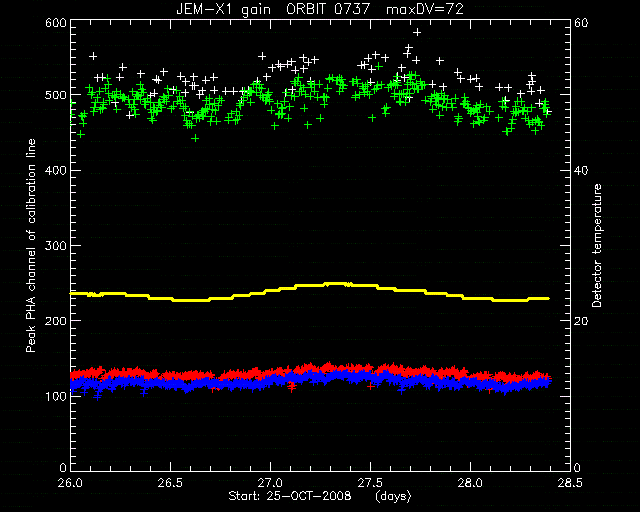Click the 27.5 tick label on x-axis
The width and height of the screenshot is (640, 512).
click(x=371, y=483)
